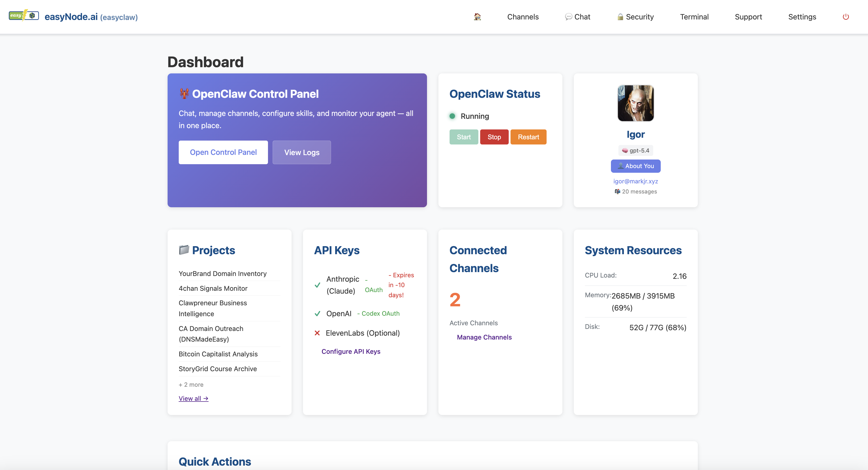Click the igor@markjr.xyz email link
868x470 pixels.
click(x=636, y=181)
